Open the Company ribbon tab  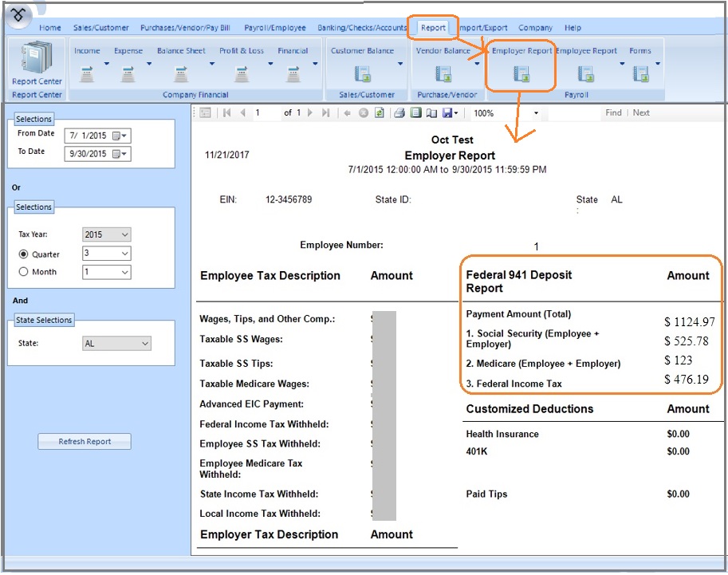point(535,28)
